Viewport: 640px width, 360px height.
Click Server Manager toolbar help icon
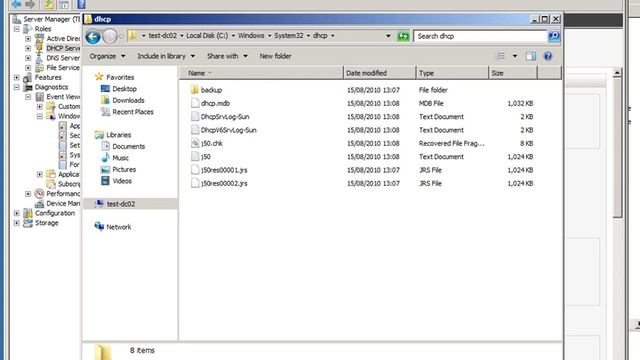81,4
